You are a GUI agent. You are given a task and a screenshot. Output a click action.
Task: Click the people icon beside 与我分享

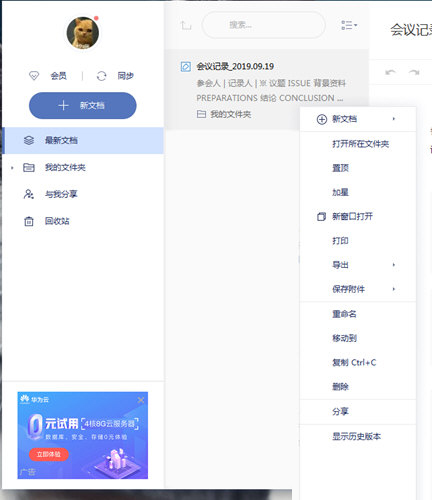(29, 194)
